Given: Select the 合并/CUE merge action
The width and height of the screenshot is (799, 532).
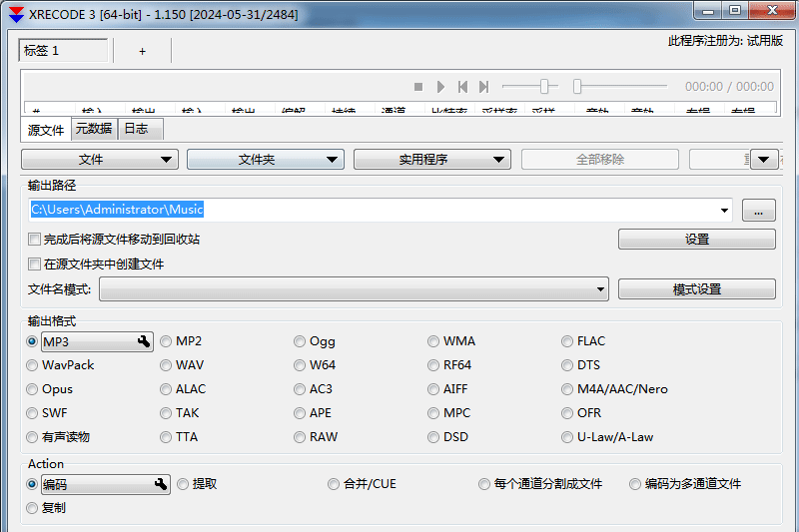Looking at the screenshot, I should [x=334, y=484].
